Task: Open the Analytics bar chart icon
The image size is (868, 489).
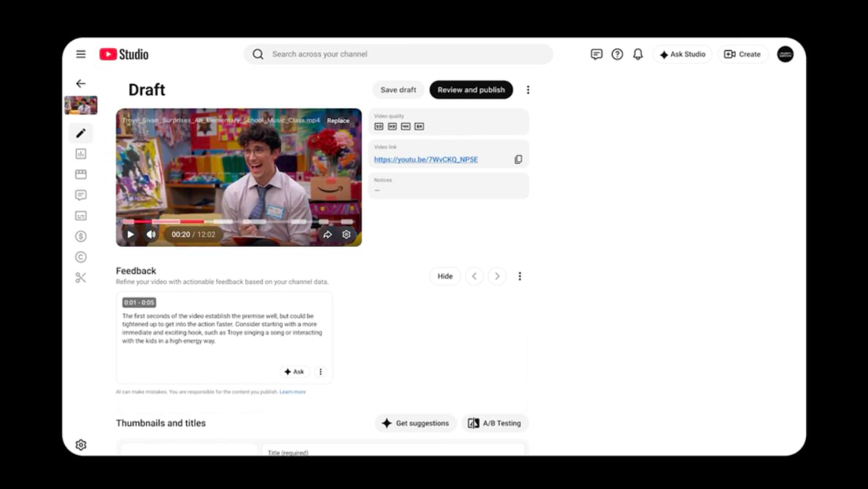Action: click(81, 154)
